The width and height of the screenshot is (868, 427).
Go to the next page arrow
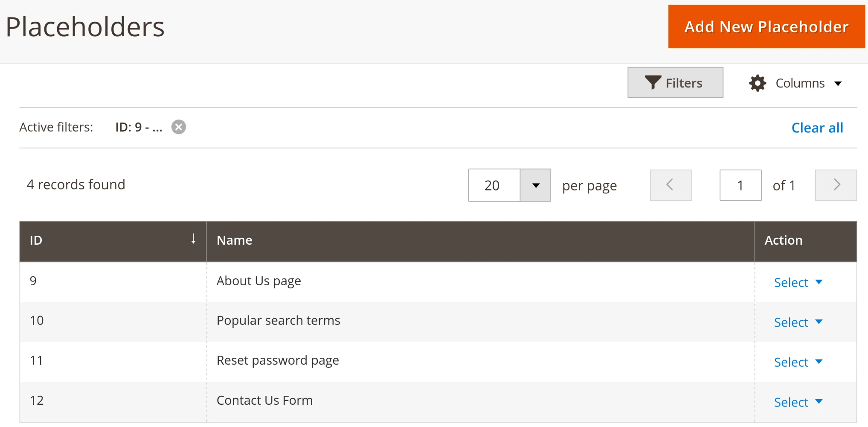(x=836, y=185)
